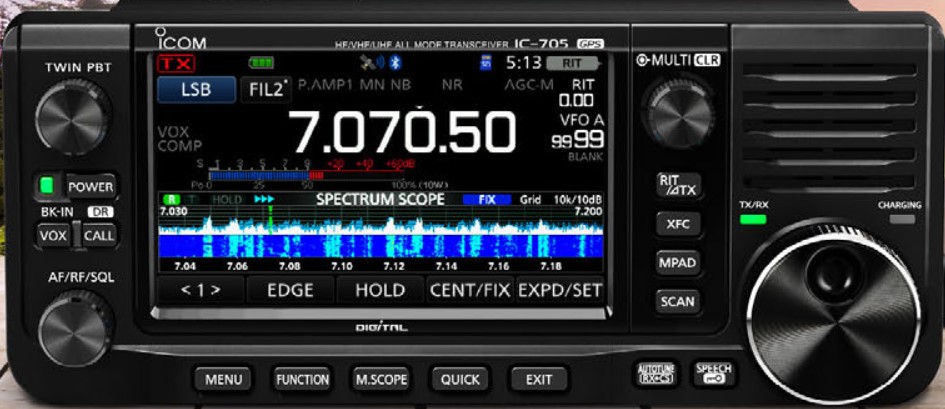This screenshot has height=409, width=945.
Task: Click the TWIN PBT knob
Action: pos(72,116)
